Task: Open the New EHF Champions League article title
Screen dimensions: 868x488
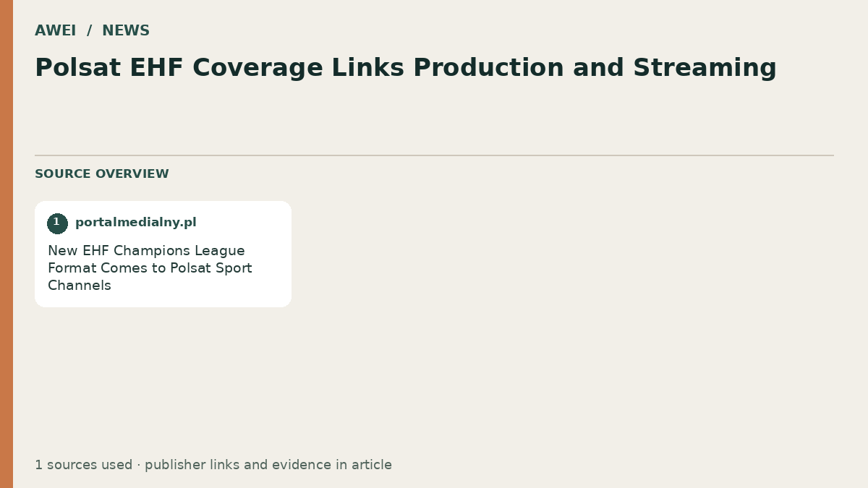Action: 150,268
